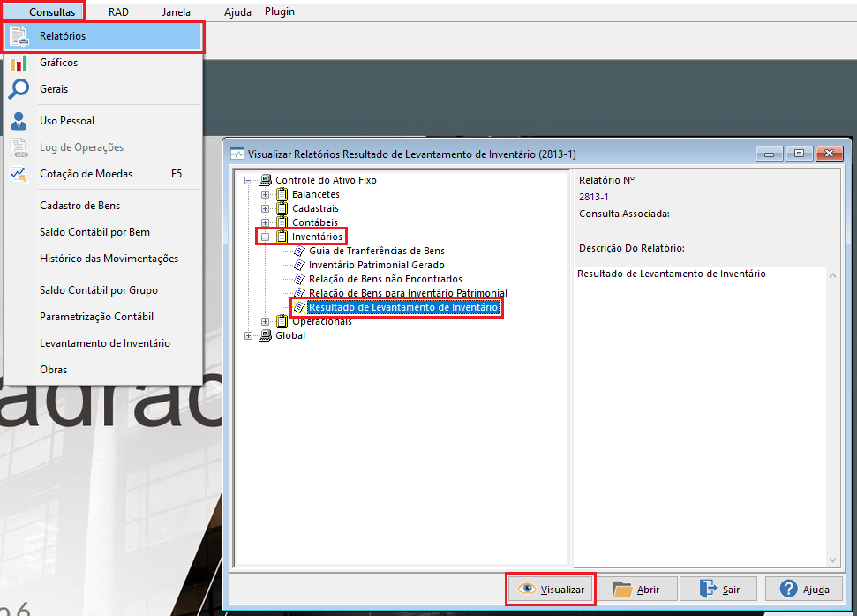Click the Global computer icon
The width and height of the screenshot is (857, 616).
265,335
